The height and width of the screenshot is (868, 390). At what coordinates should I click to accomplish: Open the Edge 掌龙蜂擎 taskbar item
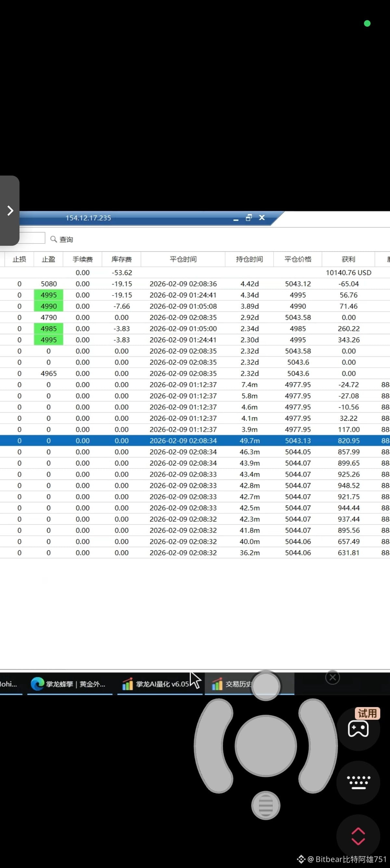(69, 684)
